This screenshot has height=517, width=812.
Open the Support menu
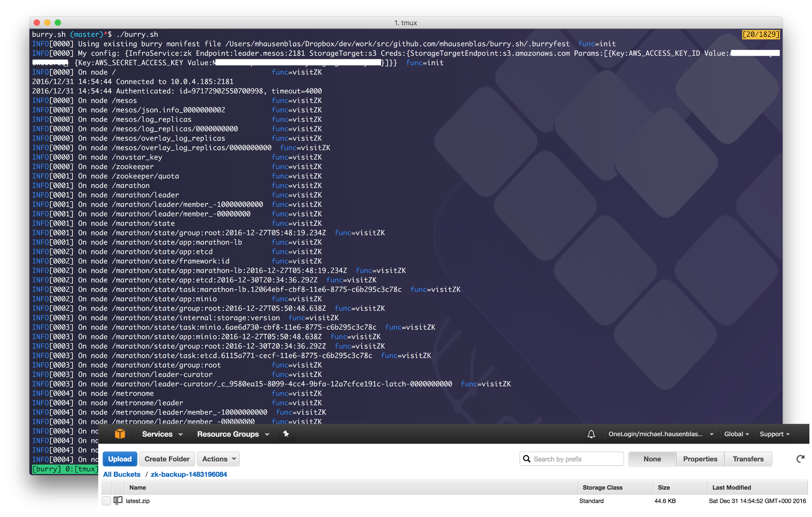(774, 434)
